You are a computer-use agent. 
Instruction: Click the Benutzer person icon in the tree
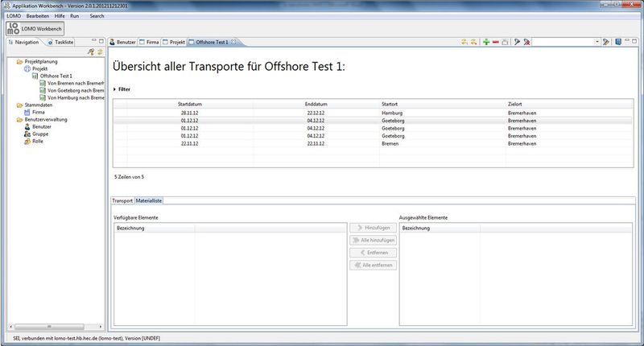pyautogui.click(x=27, y=127)
